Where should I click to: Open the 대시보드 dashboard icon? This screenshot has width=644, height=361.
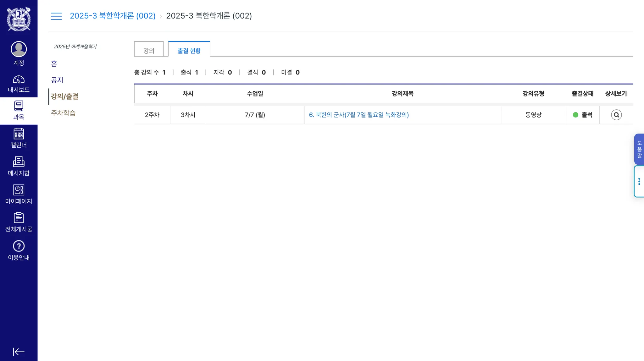tap(19, 80)
